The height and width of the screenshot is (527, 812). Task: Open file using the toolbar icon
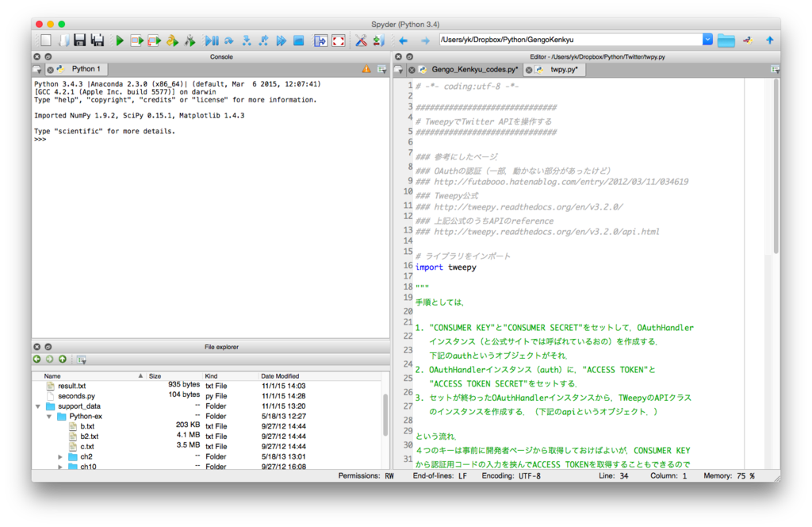64,40
